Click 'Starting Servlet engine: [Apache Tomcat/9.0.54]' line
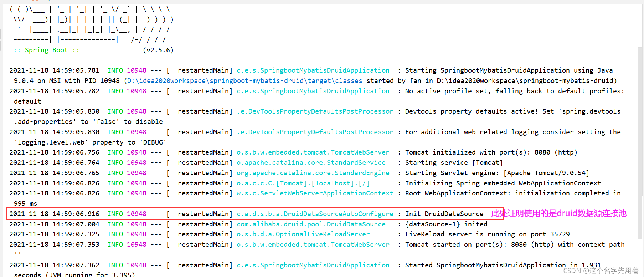Viewport: 644px width, 277px height. [x=497, y=173]
